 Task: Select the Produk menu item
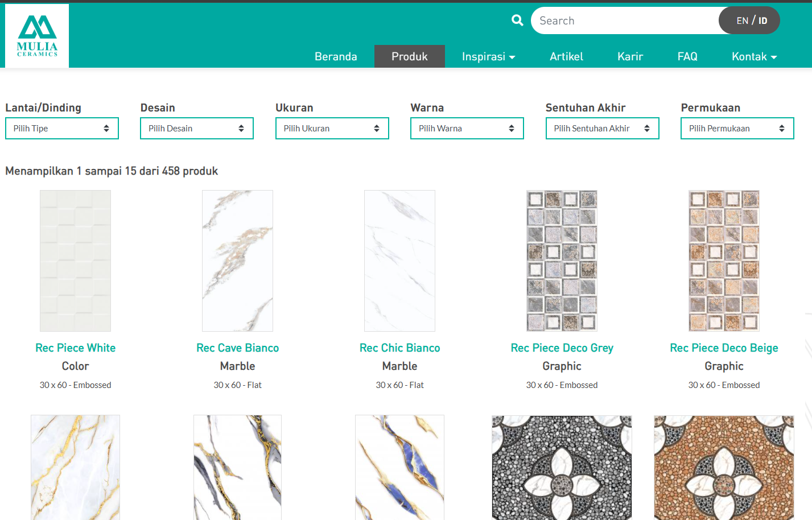(x=409, y=56)
